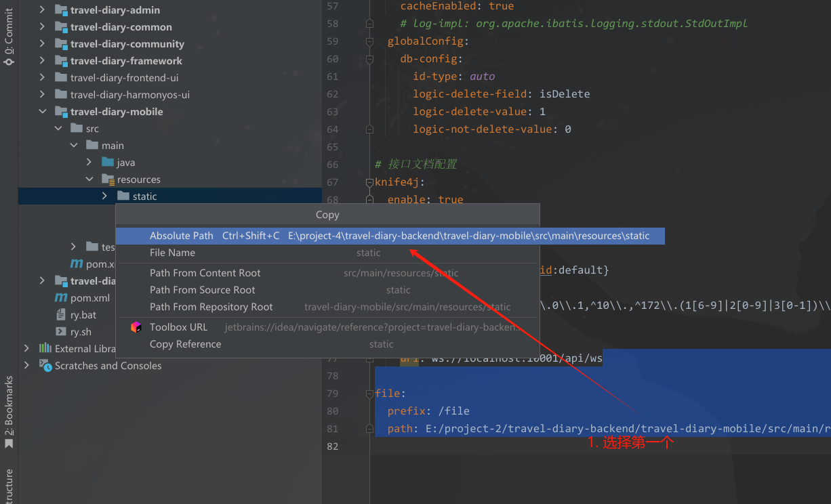Choose Path From Repository Root
Viewport: 831px width, 504px height.
pos(327,307)
